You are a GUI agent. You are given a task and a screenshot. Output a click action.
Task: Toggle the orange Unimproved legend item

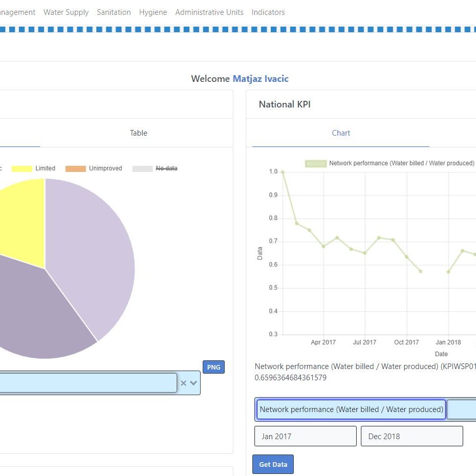(94, 168)
